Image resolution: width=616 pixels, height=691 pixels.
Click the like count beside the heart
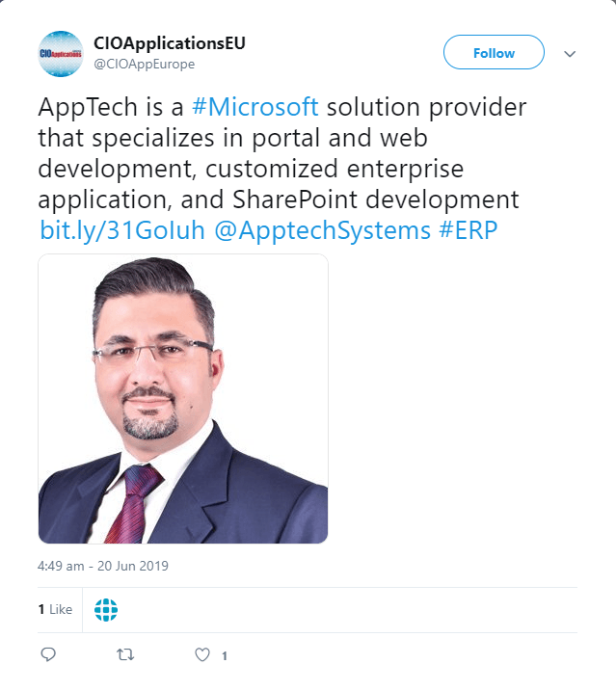pos(225,655)
